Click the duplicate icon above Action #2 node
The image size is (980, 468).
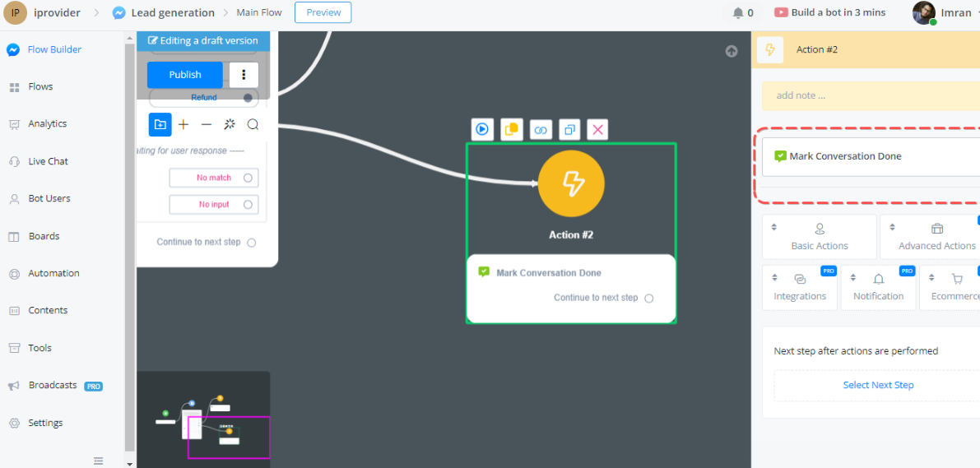click(x=569, y=129)
